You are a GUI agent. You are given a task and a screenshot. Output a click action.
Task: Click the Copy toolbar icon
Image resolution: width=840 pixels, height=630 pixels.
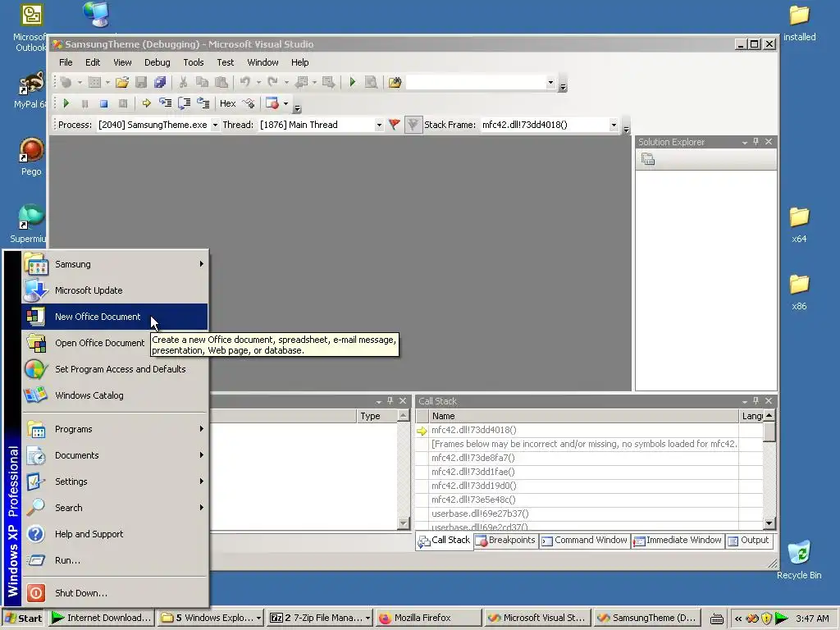pyautogui.click(x=202, y=82)
